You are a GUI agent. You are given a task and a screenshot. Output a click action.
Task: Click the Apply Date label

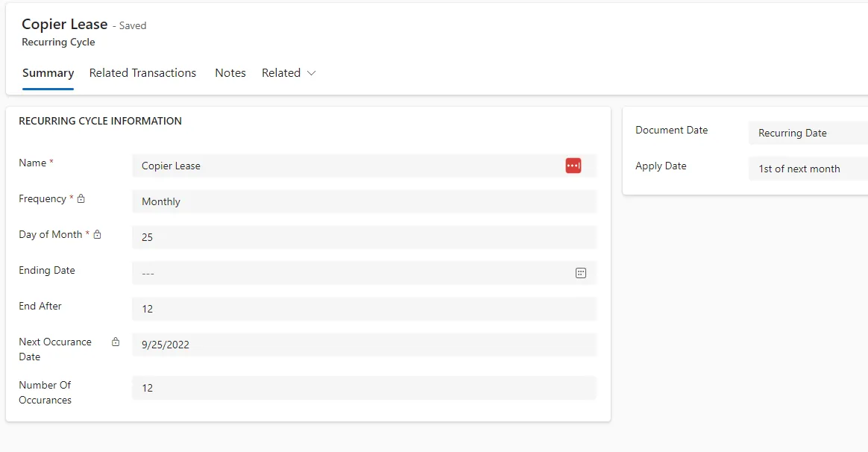[661, 166]
